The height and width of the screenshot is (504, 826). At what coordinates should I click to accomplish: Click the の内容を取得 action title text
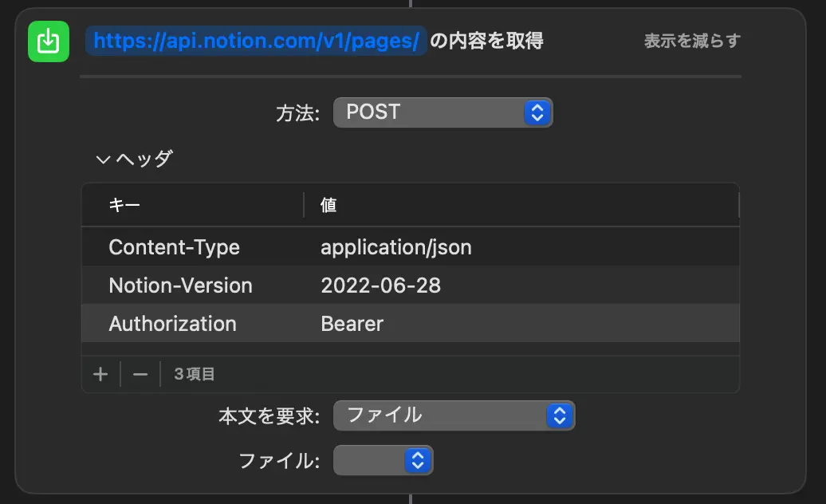tap(486, 41)
